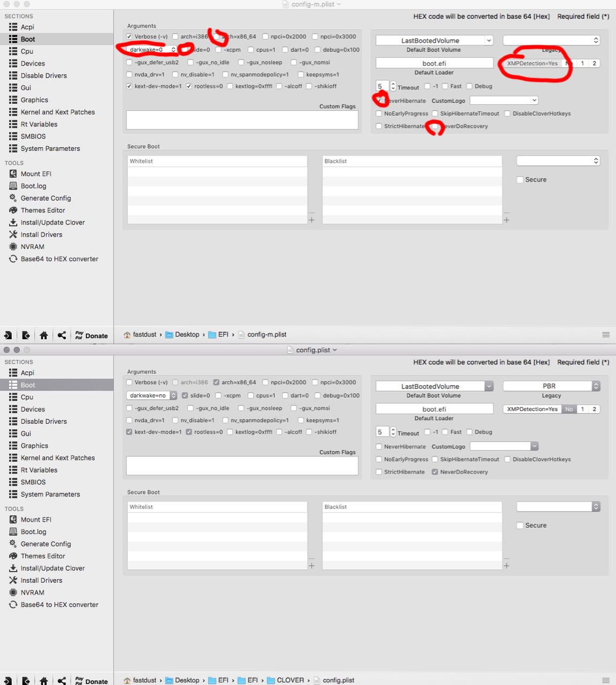Click Timeout stepper arrows in config-m.plist window

click(393, 86)
